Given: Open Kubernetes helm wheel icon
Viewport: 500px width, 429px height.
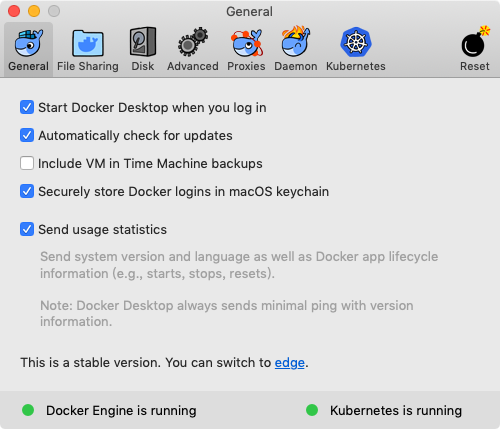Looking at the screenshot, I should pos(356,42).
